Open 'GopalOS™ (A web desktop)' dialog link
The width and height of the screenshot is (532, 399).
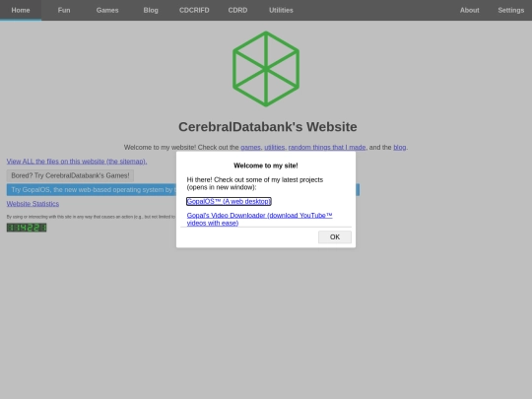229,201
